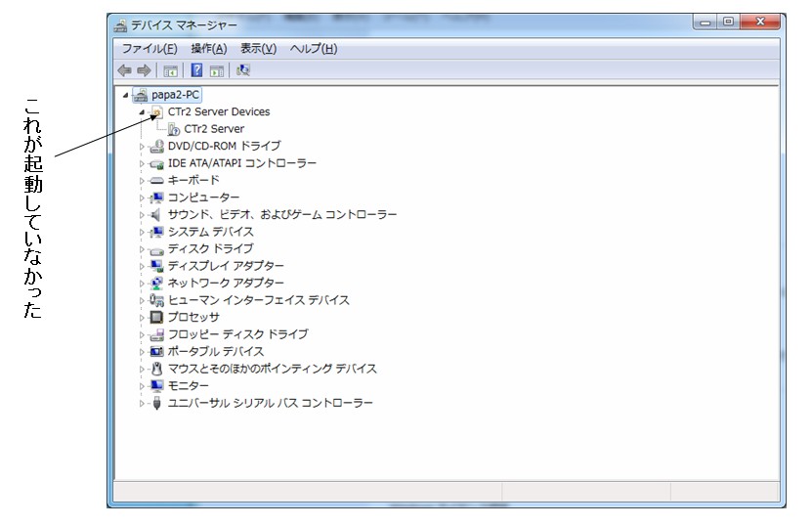Click the USB icon for ユニバーサル シリアル バス コントローラー

(156, 403)
